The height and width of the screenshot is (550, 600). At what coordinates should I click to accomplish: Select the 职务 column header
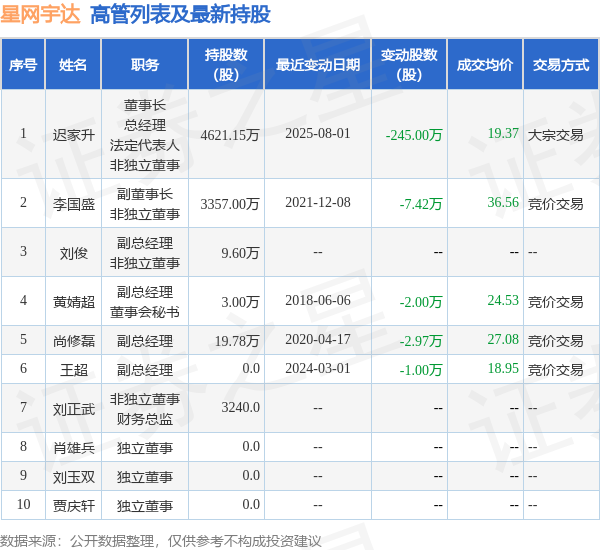pos(145,64)
